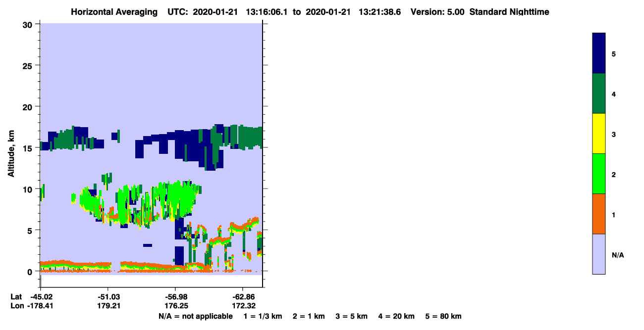Click the y-axis tick label 20
Screen dimensions: 644x330
(28, 107)
